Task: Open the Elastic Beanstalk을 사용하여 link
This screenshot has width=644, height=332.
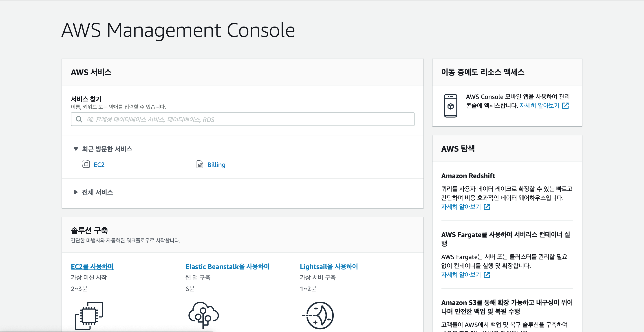Action: (x=227, y=267)
